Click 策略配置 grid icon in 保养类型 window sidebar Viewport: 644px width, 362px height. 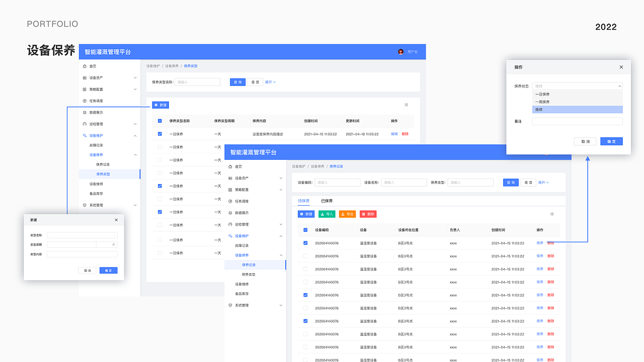tap(85, 89)
